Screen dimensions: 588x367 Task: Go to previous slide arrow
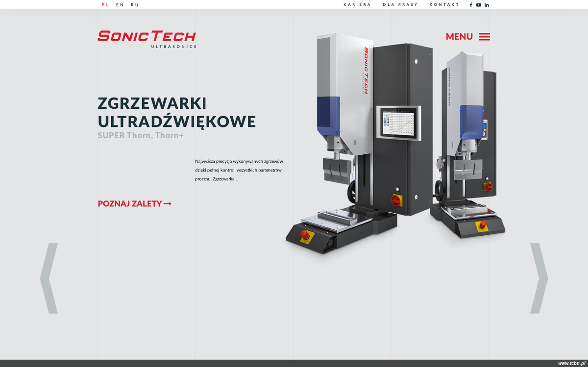click(x=49, y=278)
